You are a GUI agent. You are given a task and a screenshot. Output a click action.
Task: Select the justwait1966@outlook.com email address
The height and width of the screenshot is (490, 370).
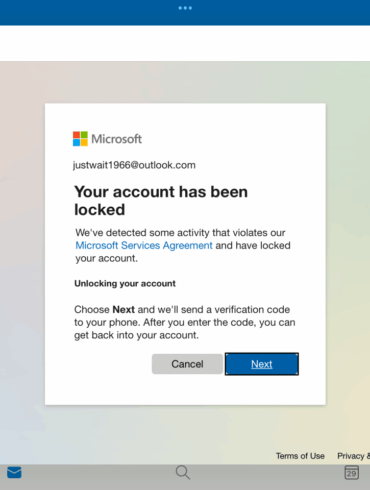[x=134, y=165]
